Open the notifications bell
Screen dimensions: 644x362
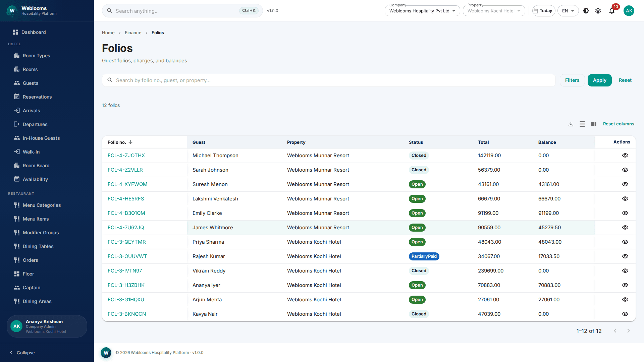point(612,11)
